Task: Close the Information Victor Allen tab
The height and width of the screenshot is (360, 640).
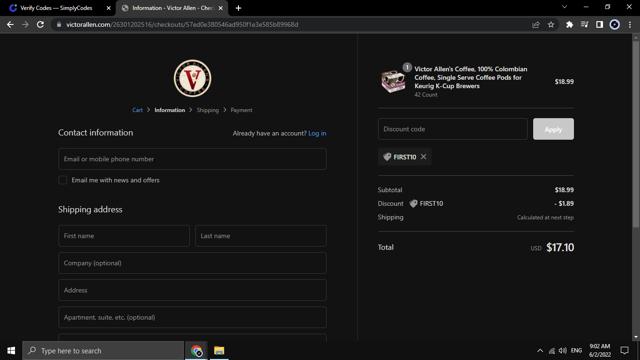Action: click(x=220, y=8)
